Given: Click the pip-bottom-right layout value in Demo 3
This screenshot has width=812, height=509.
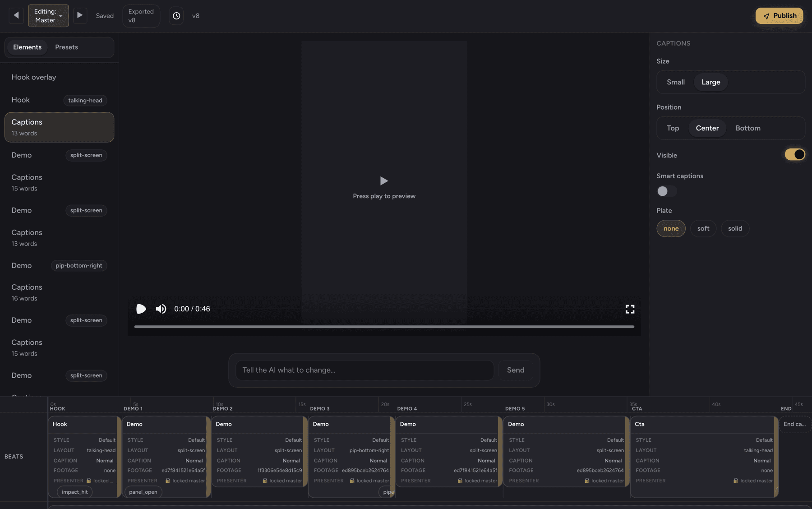Looking at the screenshot, I should coord(369,450).
